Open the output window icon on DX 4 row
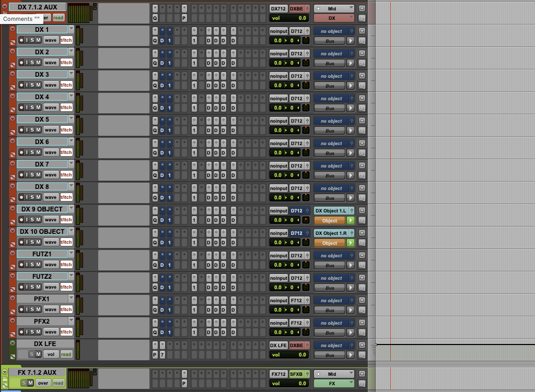 point(362,98)
